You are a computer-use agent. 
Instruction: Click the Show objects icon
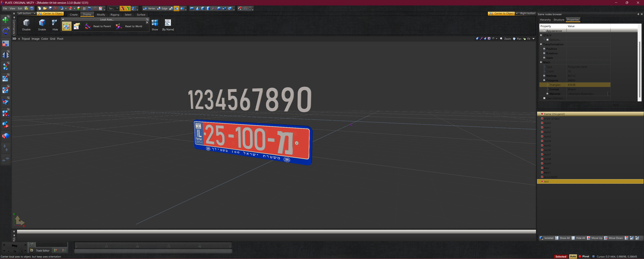coord(155,23)
